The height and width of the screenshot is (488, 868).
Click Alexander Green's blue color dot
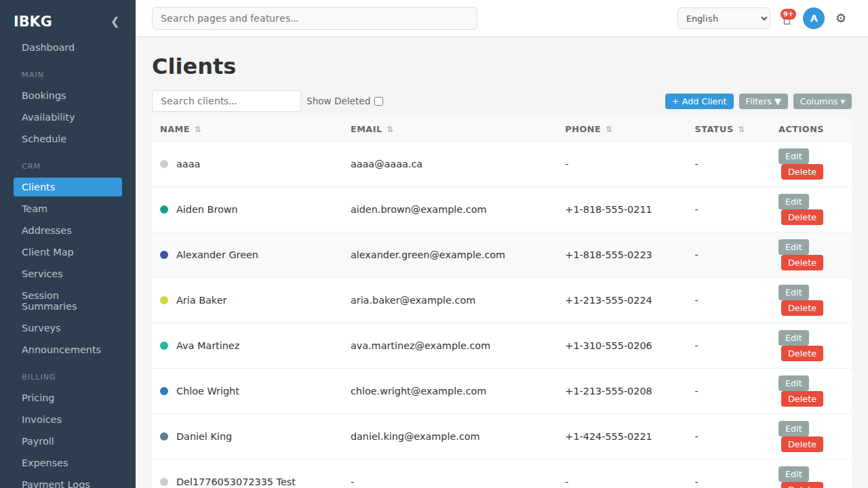click(164, 255)
